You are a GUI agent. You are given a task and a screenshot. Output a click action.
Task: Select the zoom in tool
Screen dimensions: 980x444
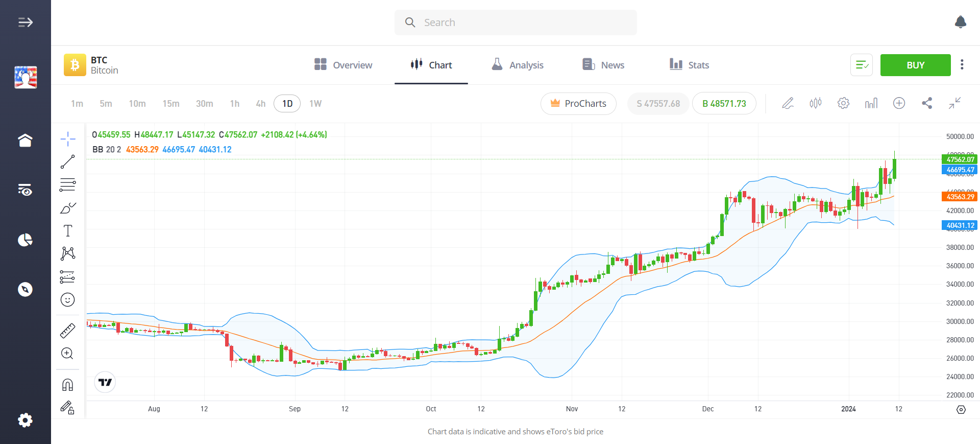pos(68,354)
